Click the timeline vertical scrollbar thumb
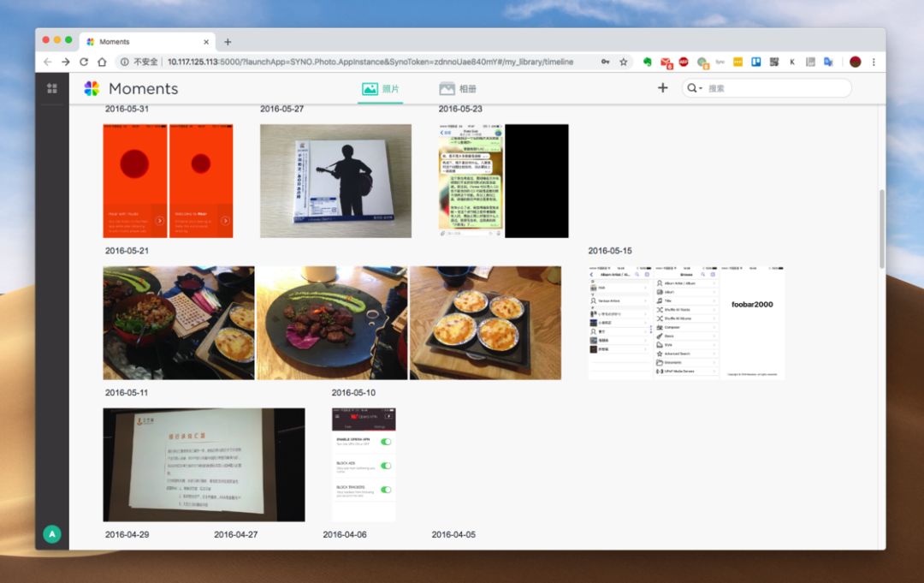This screenshot has width=924, height=583. [x=882, y=229]
